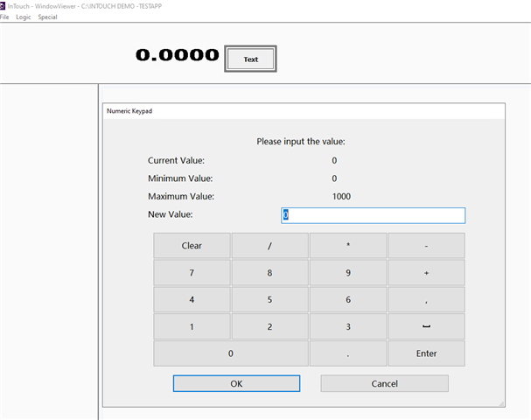Tap the minus (-) key
Screen dimensions: 531x420
coord(426,246)
